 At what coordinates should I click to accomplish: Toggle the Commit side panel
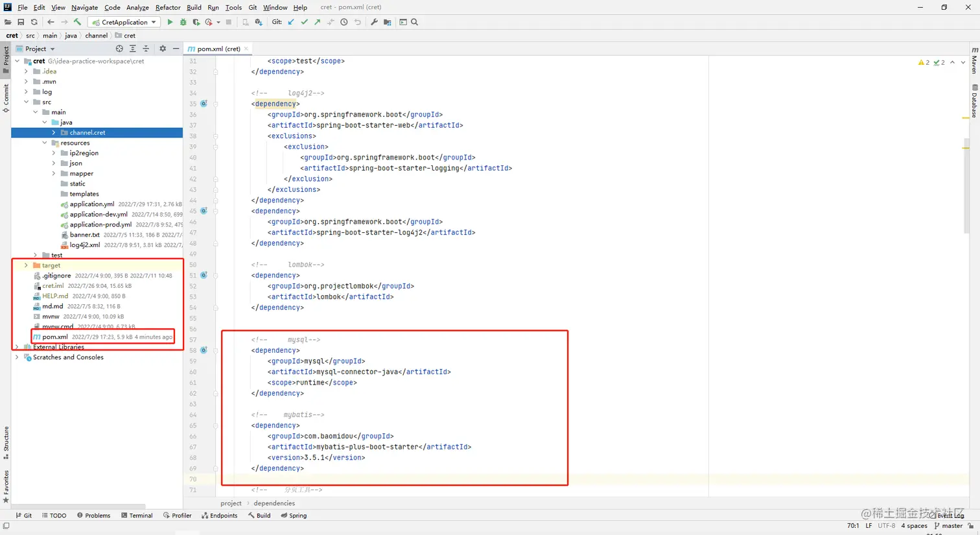pos(6,98)
